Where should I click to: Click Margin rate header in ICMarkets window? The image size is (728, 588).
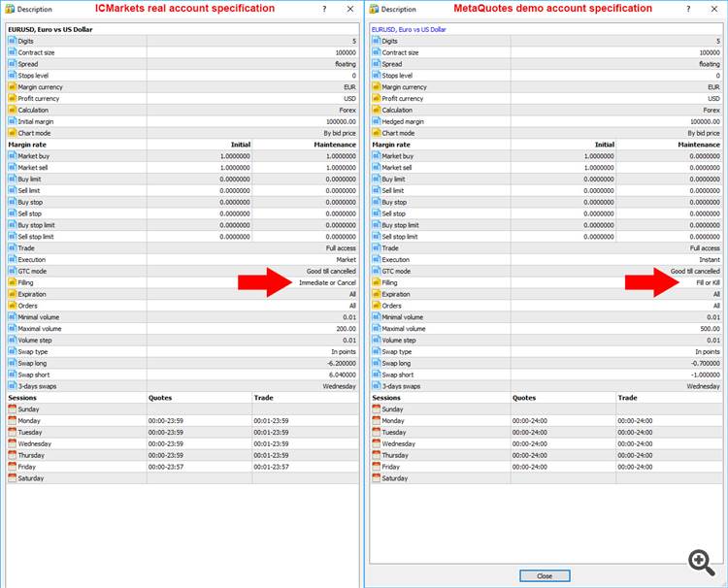click(x=27, y=145)
